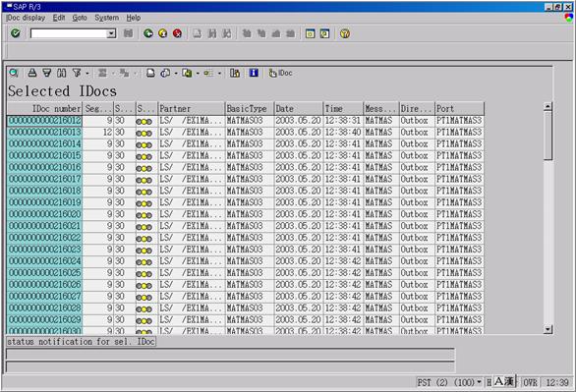Click the Generate Shortcut icon
This screenshot has height=392, width=576.
pos(324,33)
